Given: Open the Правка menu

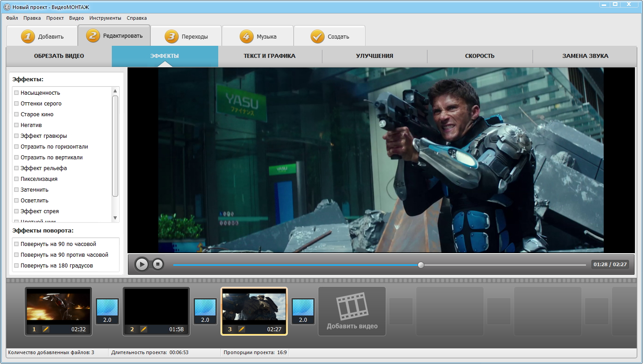Looking at the screenshot, I should (32, 18).
